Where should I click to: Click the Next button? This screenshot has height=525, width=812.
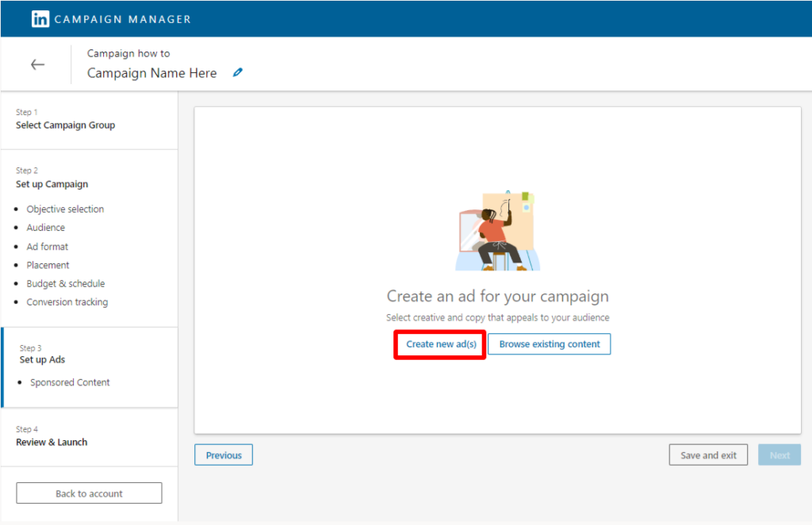tap(780, 455)
